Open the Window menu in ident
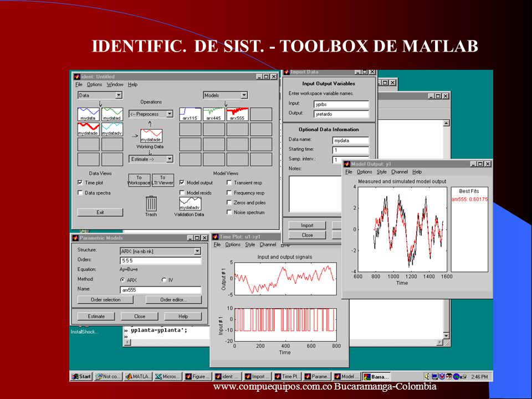Viewport: 532px width, 399px height. click(x=115, y=84)
